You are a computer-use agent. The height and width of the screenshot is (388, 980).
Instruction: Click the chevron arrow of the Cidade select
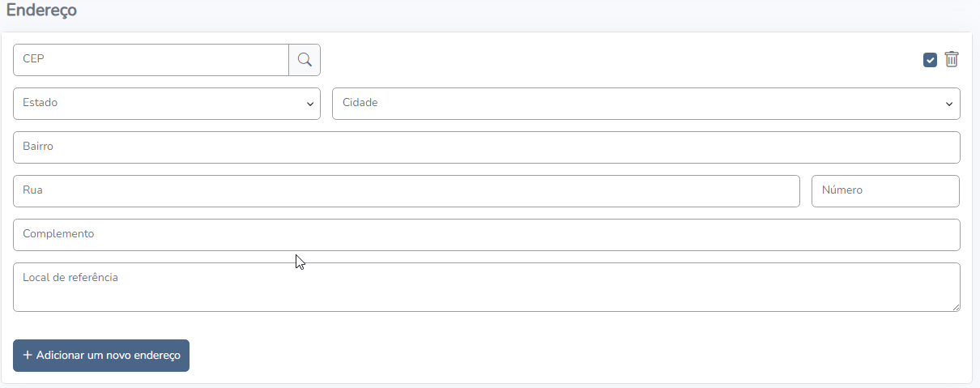(x=949, y=104)
